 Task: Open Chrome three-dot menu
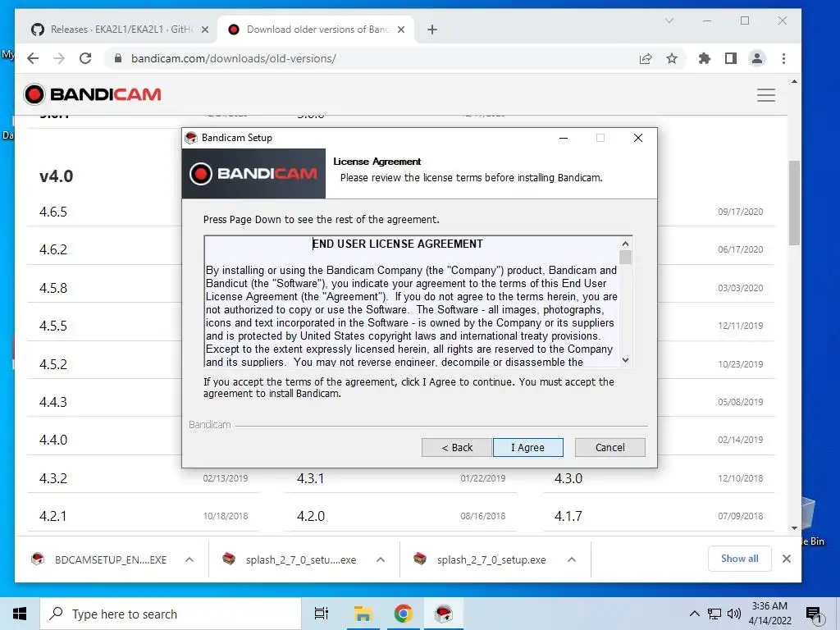783,58
